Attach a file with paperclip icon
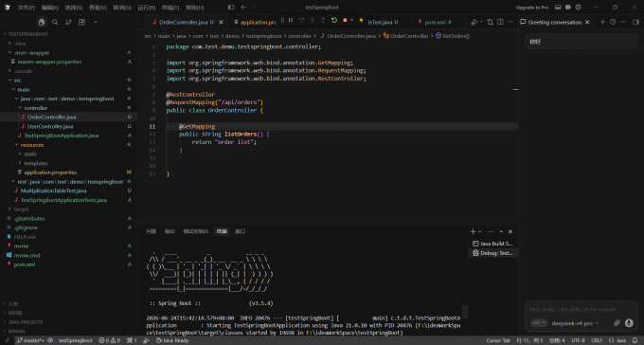Viewport: 644px width, 345px height. click(x=617, y=323)
